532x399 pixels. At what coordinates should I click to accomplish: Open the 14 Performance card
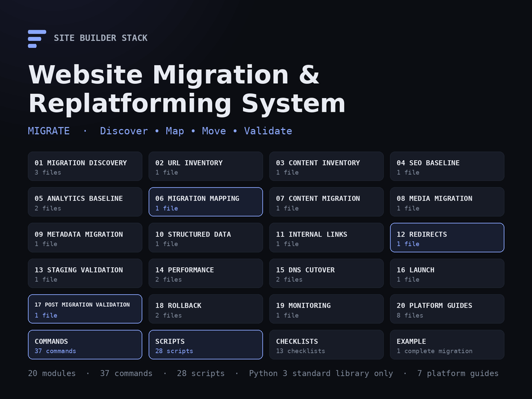click(x=206, y=273)
